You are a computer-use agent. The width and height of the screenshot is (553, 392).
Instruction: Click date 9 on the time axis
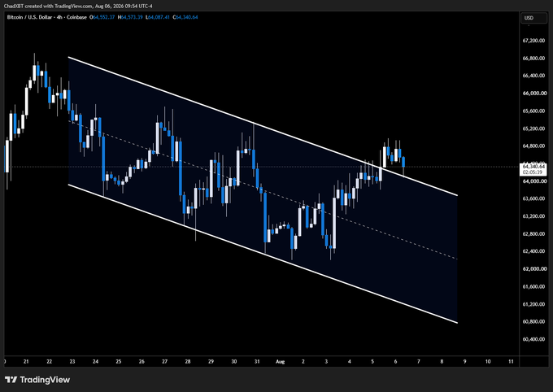click(x=465, y=362)
